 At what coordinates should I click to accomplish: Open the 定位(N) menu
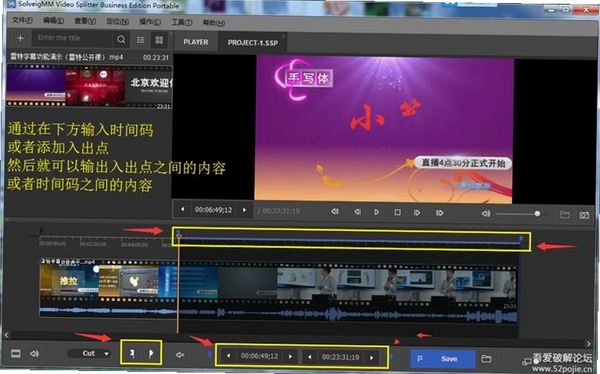117,21
